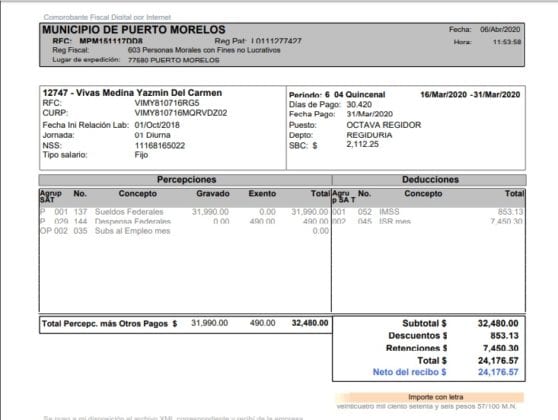Select SBC amount '2,112.25'
Viewport: 558px width, 420px height.
(x=363, y=144)
